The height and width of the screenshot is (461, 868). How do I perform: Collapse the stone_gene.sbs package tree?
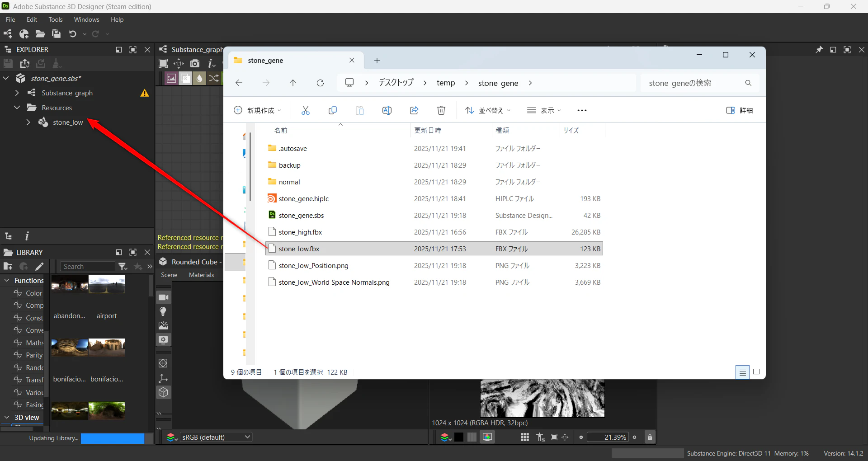6,78
